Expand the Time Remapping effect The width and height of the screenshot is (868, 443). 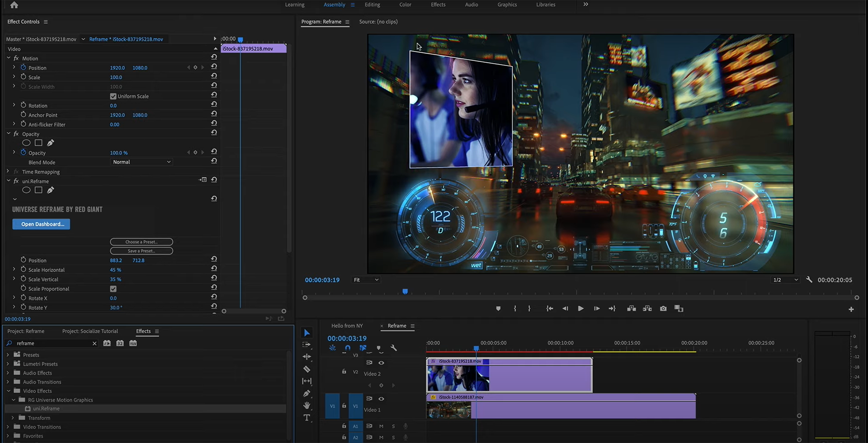point(8,172)
